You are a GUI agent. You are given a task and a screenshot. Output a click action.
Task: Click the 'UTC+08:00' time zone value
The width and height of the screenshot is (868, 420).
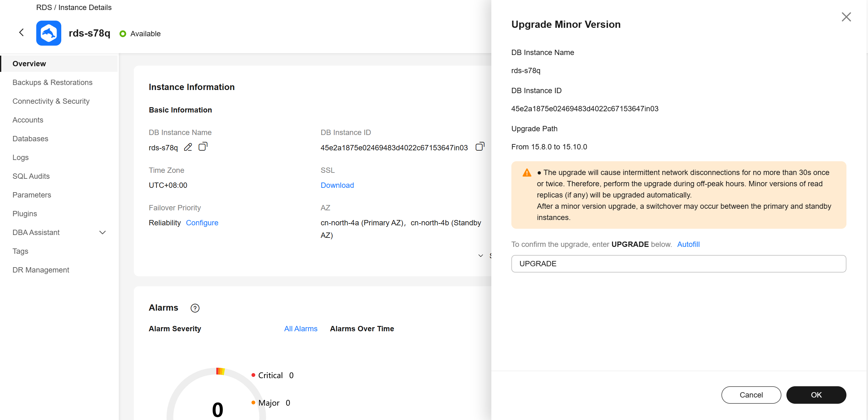(x=168, y=185)
